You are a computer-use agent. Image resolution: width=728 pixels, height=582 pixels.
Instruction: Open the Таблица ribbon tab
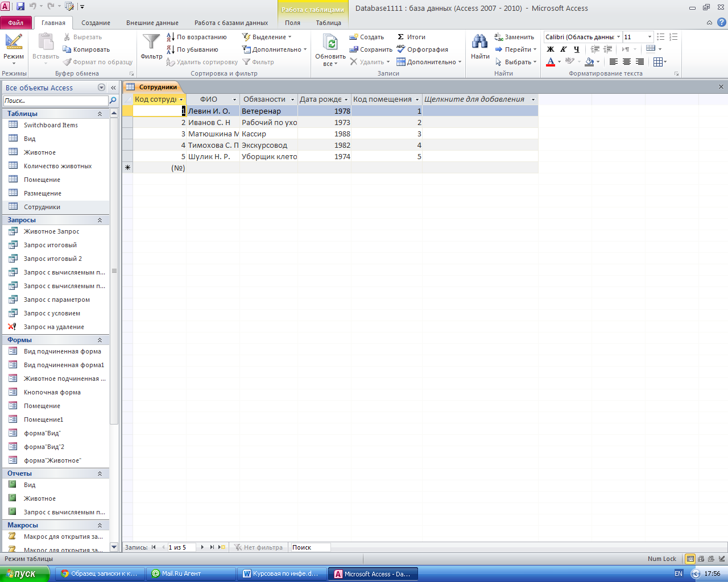click(329, 23)
